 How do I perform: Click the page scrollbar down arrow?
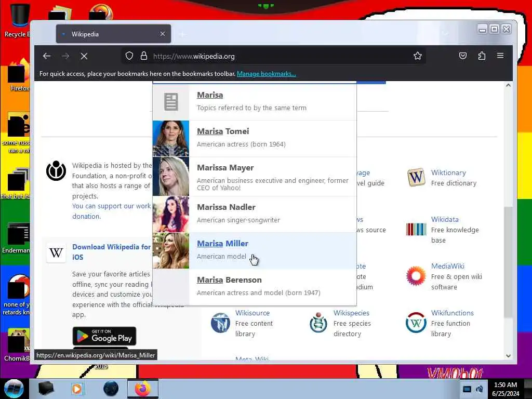point(508,355)
